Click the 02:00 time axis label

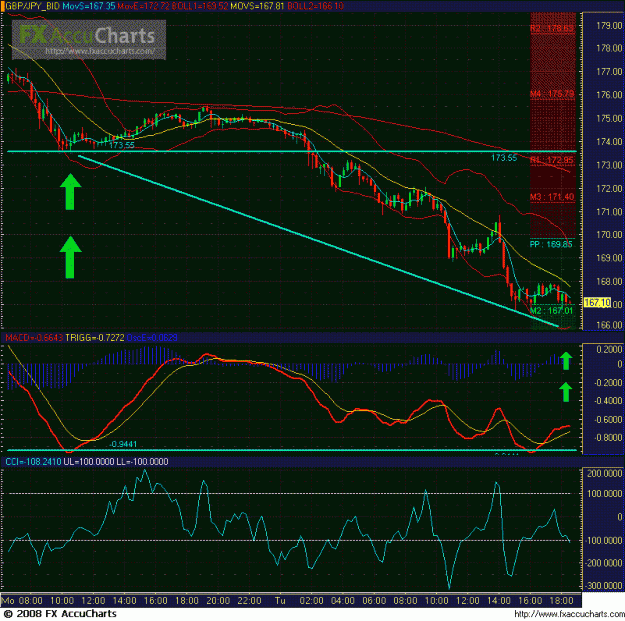point(311,600)
